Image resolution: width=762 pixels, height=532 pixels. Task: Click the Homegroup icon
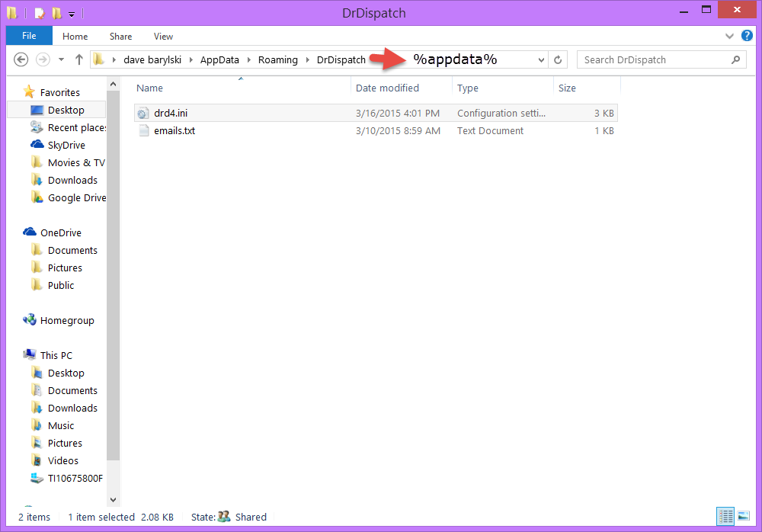pos(30,319)
